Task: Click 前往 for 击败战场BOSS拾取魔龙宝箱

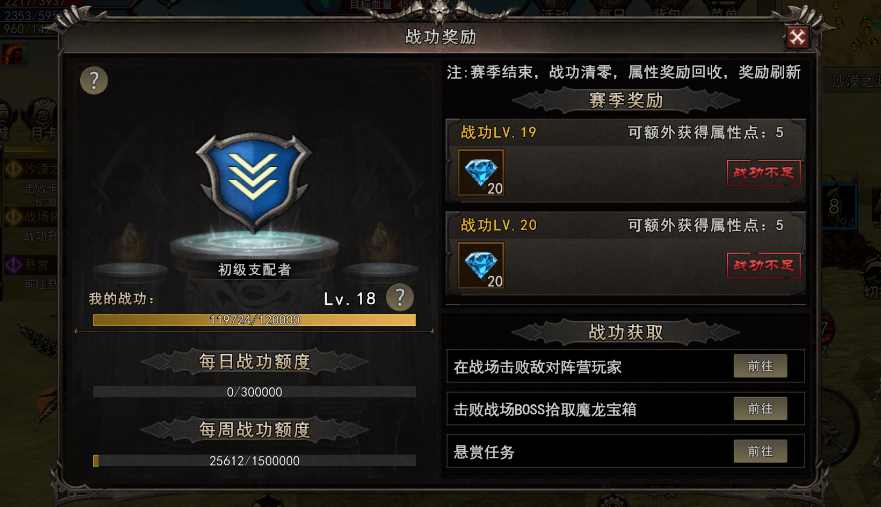Action: click(x=760, y=409)
